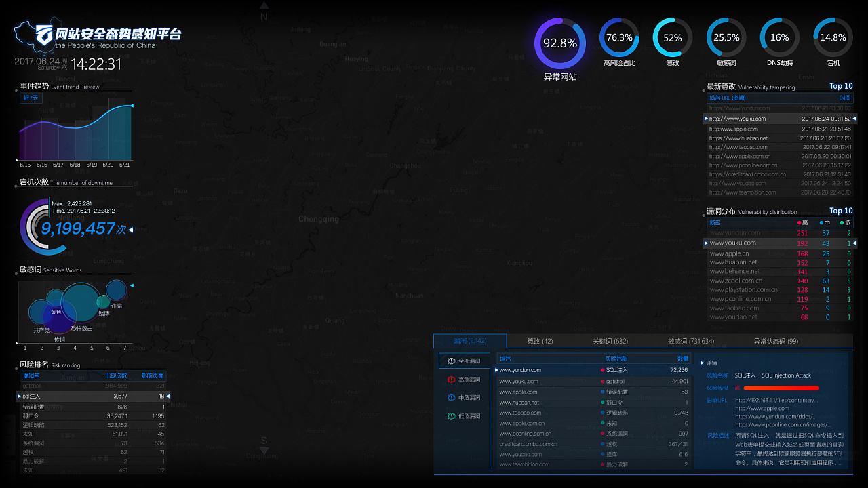This screenshot has height=488, width=868.
Task: Click the map north N arrow marker
Action: 264,12
